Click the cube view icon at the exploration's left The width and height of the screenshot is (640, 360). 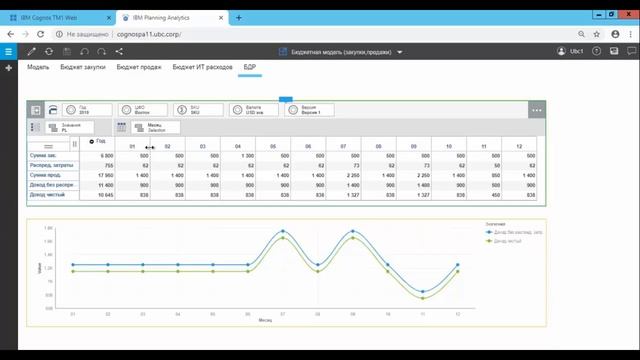(x=36, y=110)
